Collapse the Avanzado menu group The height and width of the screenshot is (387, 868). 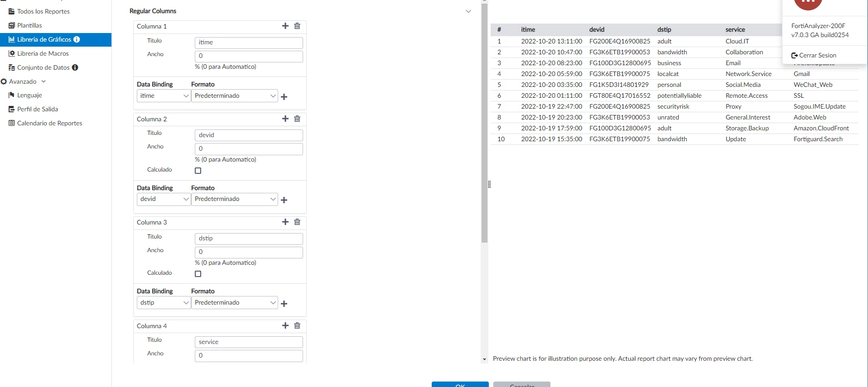[43, 81]
